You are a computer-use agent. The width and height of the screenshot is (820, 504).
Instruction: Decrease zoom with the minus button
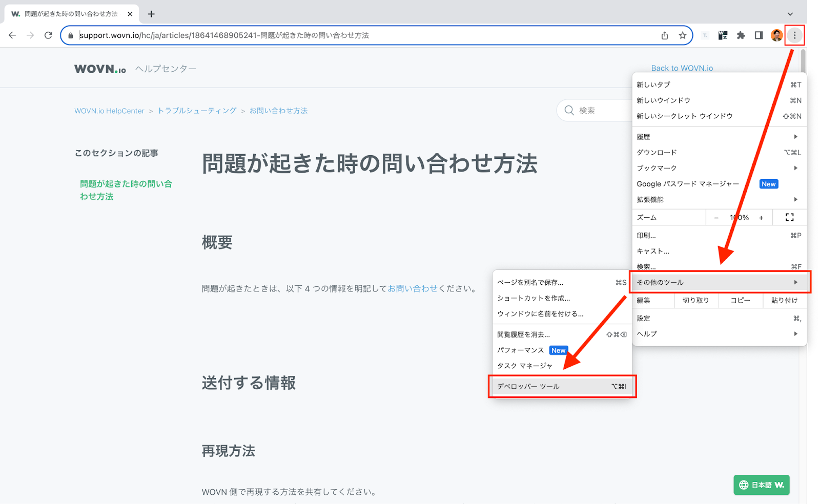point(716,218)
